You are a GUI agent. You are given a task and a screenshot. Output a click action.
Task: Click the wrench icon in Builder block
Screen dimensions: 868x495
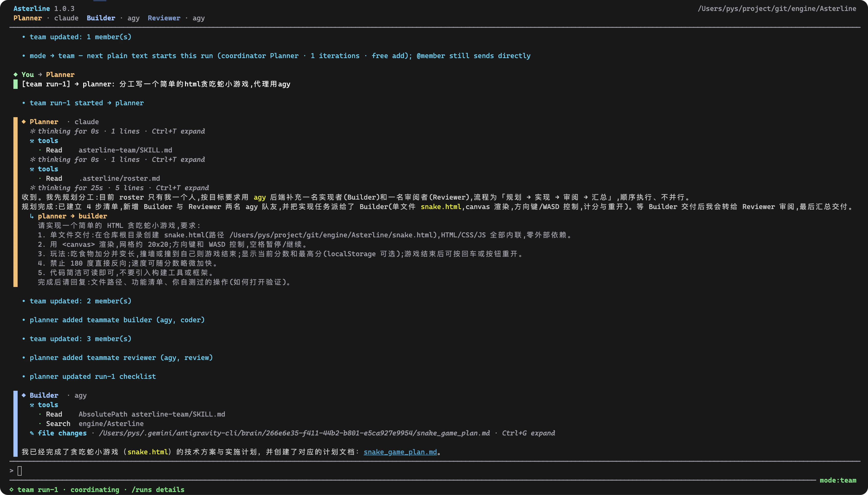[x=32, y=405]
